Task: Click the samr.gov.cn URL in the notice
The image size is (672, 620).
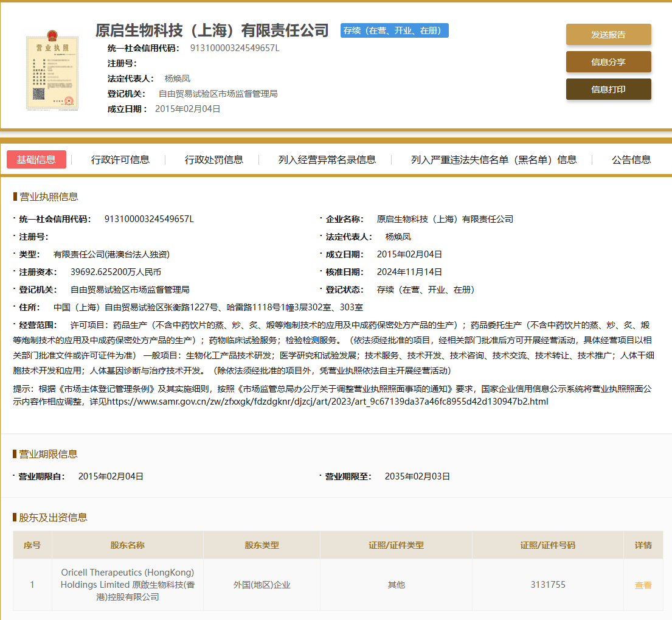Action: tap(327, 402)
